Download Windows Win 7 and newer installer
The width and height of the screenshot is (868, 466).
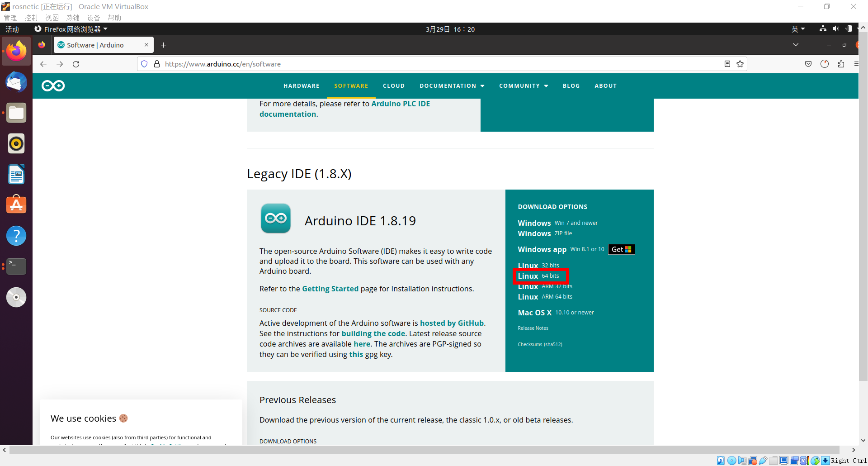click(x=558, y=223)
